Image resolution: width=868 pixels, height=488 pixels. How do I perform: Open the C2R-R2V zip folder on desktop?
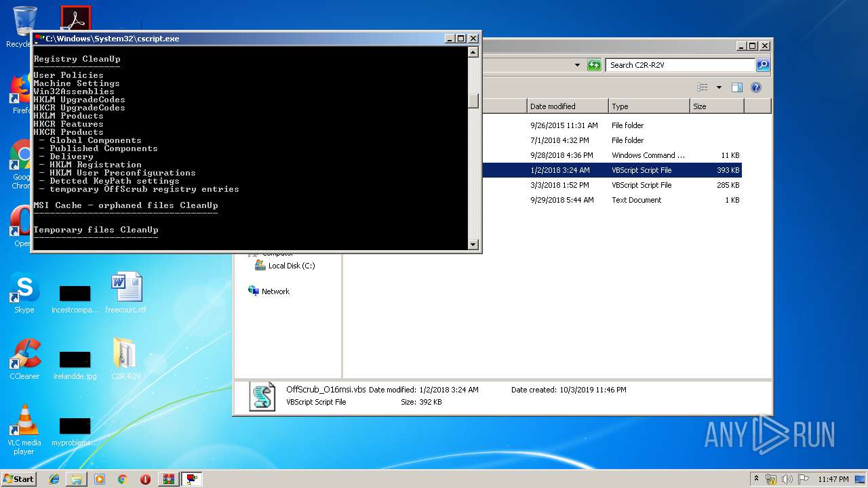coord(126,359)
